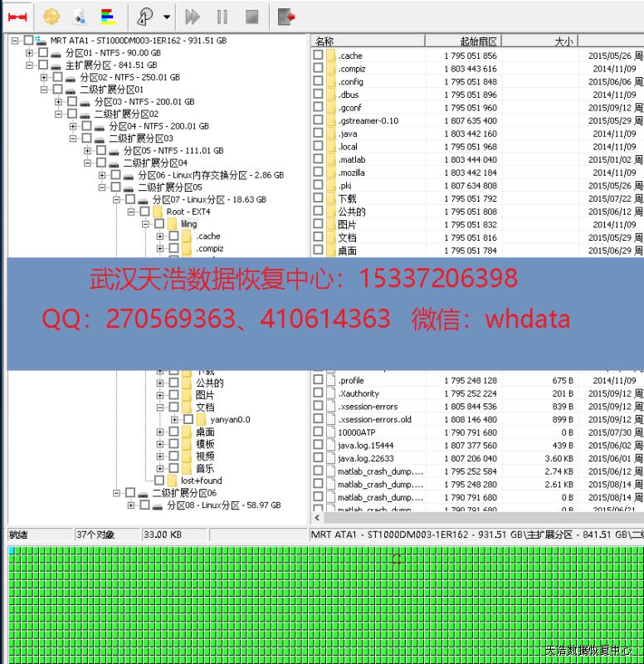The width and height of the screenshot is (644, 664).
Task: Open dropdown arrow beside the scan tool
Action: pos(167,17)
